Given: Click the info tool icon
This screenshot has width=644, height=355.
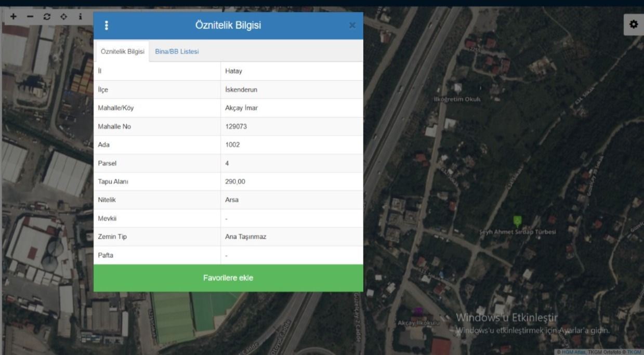Looking at the screenshot, I should point(80,17).
